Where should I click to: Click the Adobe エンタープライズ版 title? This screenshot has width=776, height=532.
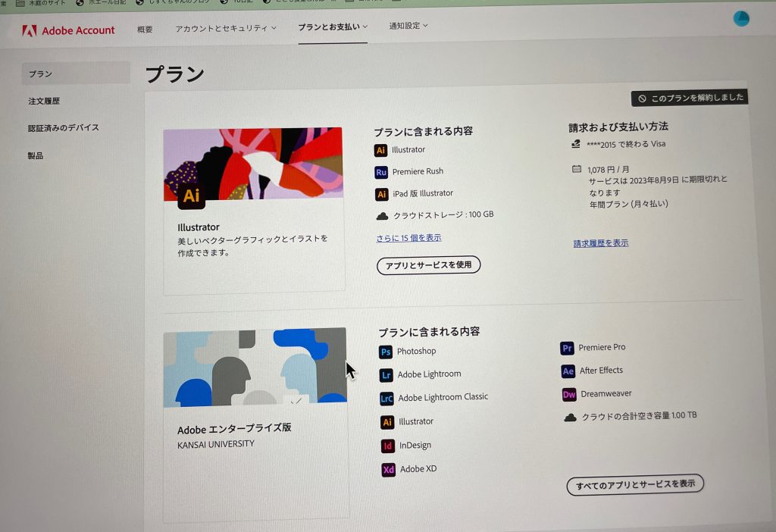[234, 429]
